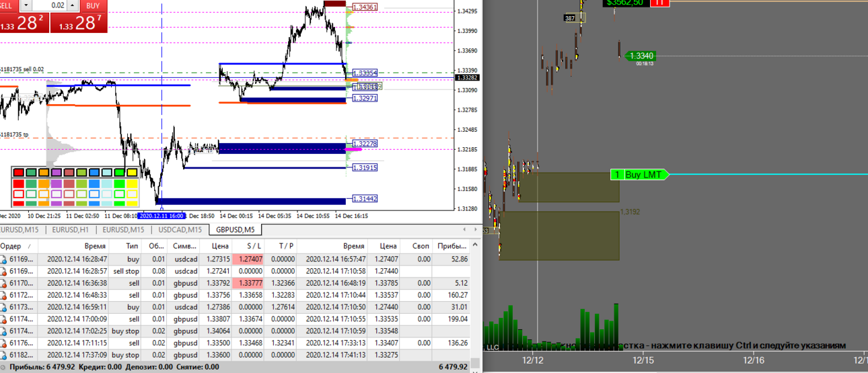Click the highlighted S/L cell 1.33777
The image size is (868, 373).
(248, 283)
